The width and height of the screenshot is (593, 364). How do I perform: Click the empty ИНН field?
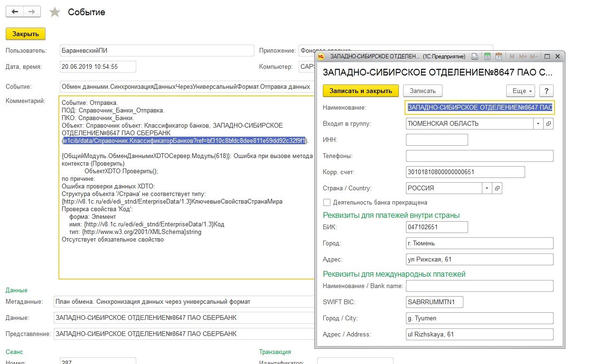pos(437,140)
